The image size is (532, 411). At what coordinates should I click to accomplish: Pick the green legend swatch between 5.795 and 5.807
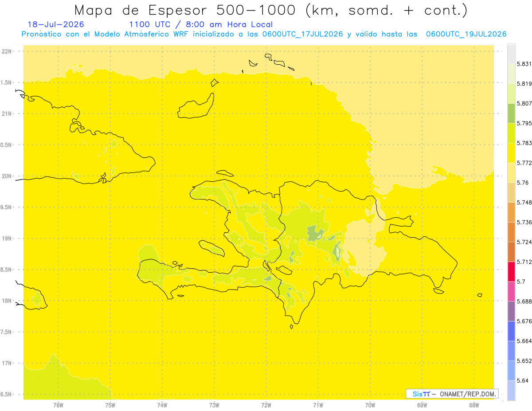[511, 113]
